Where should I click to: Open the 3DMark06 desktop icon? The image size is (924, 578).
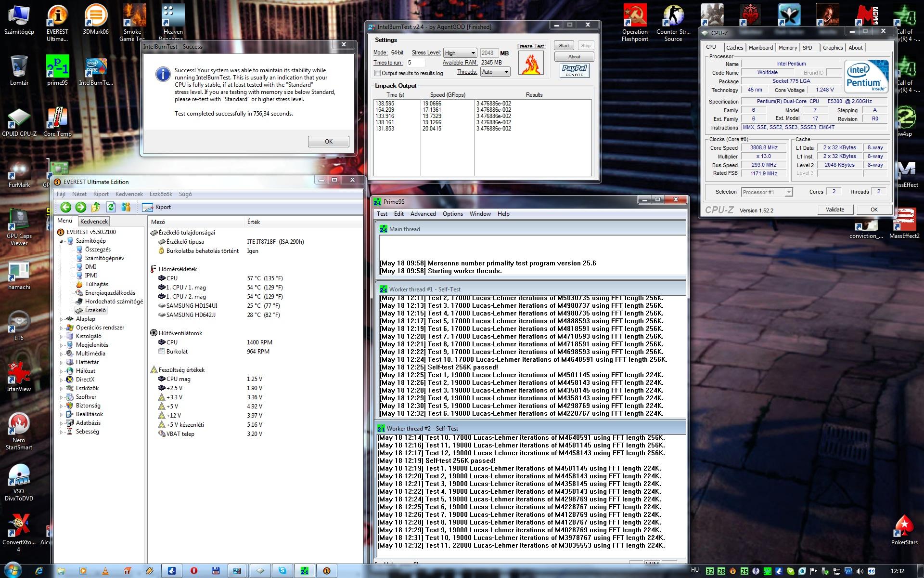(x=96, y=20)
